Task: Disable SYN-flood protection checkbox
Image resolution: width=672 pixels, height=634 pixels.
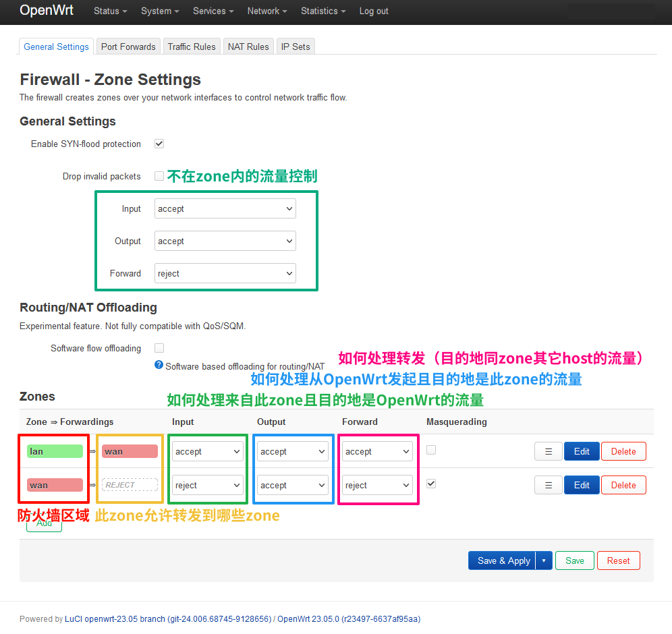Action: click(x=159, y=144)
